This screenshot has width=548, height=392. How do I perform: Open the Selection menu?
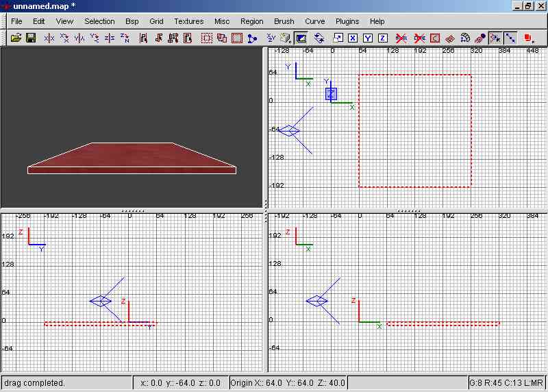coord(99,21)
